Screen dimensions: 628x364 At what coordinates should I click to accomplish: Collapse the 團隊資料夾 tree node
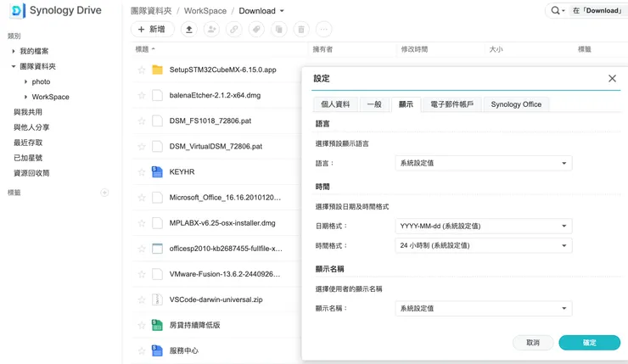pyautogui.click(x=14, y=66)
